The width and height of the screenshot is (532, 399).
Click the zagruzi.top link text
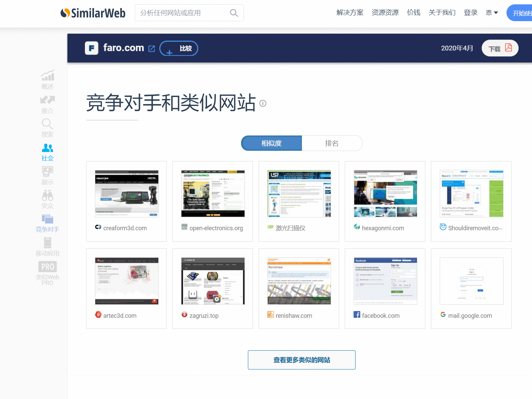[204, 316]
